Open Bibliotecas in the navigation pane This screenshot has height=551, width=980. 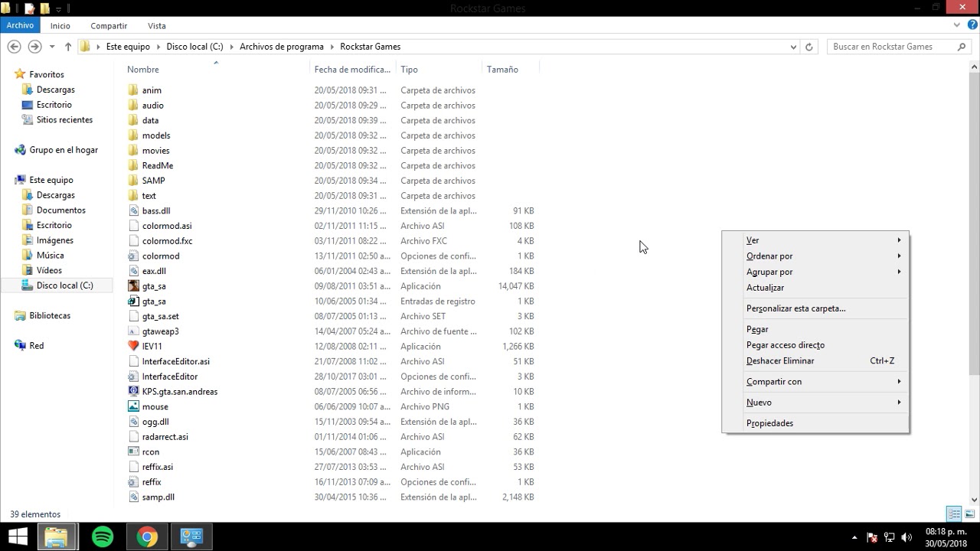pyautogui.click(x=50, y=315)
